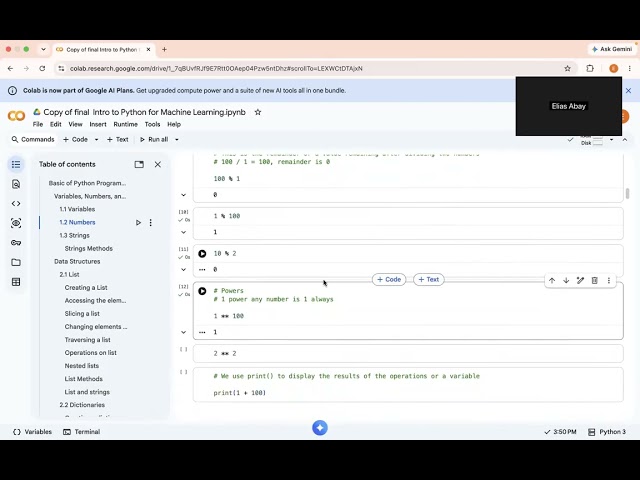Open the Terminal from the status bar
The image size is (640, 480).
(82, 432)
